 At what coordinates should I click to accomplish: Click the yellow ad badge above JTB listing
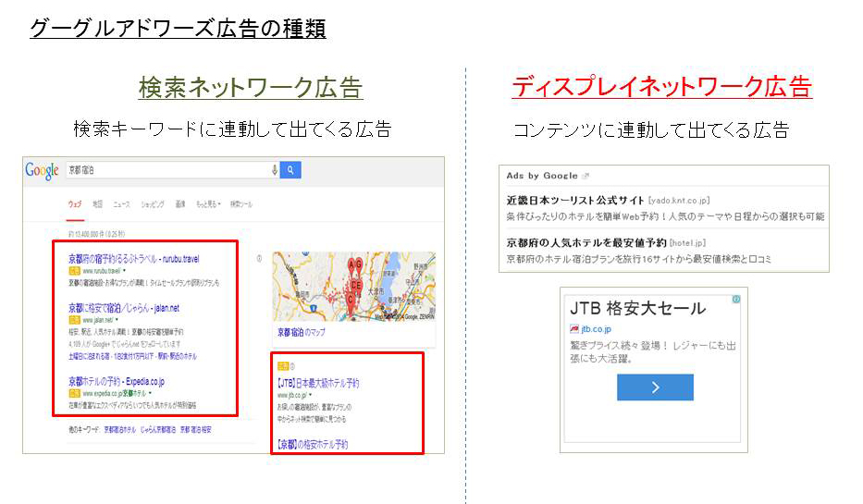[283, 366]
